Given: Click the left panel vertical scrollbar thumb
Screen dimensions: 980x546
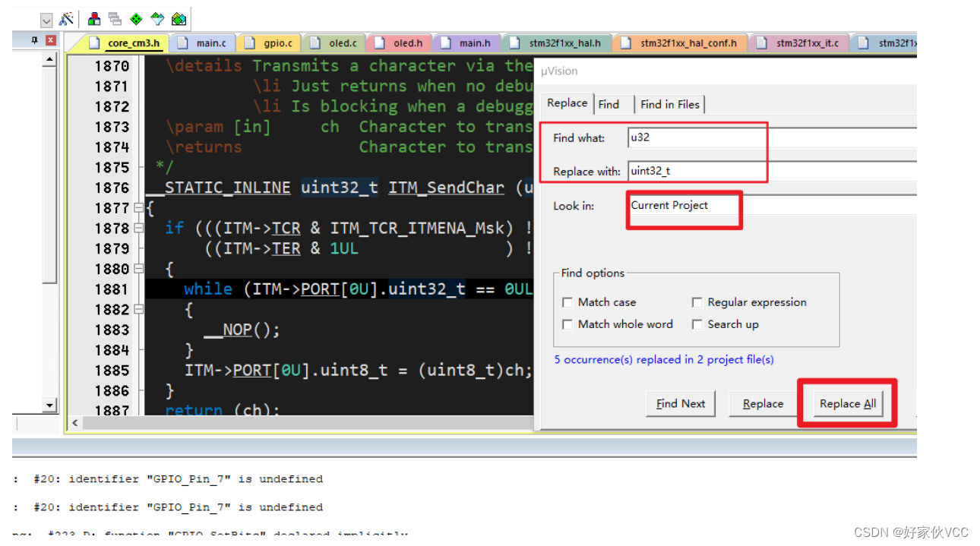Looking at the screenshot, I should 50,175.
